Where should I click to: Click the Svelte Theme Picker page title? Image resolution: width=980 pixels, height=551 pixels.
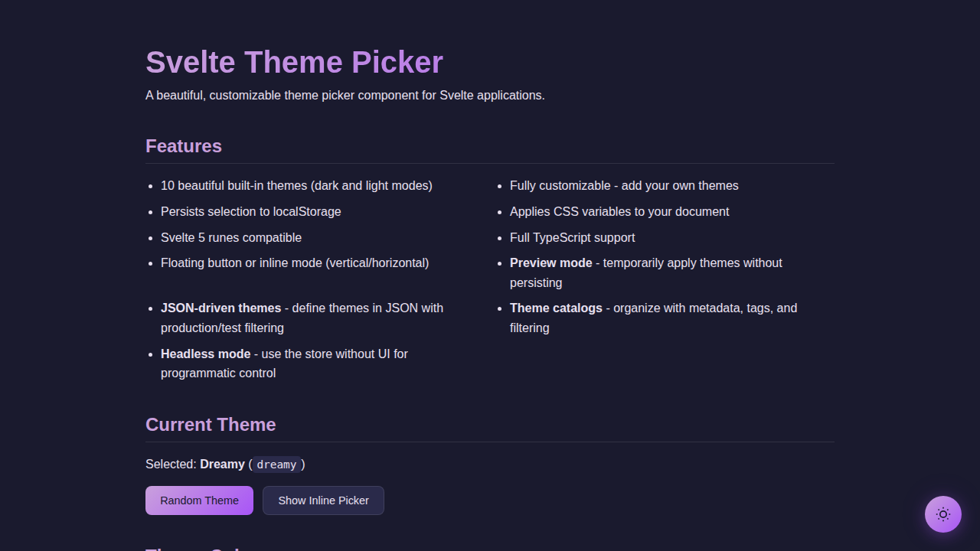click(x=294, y=62)
